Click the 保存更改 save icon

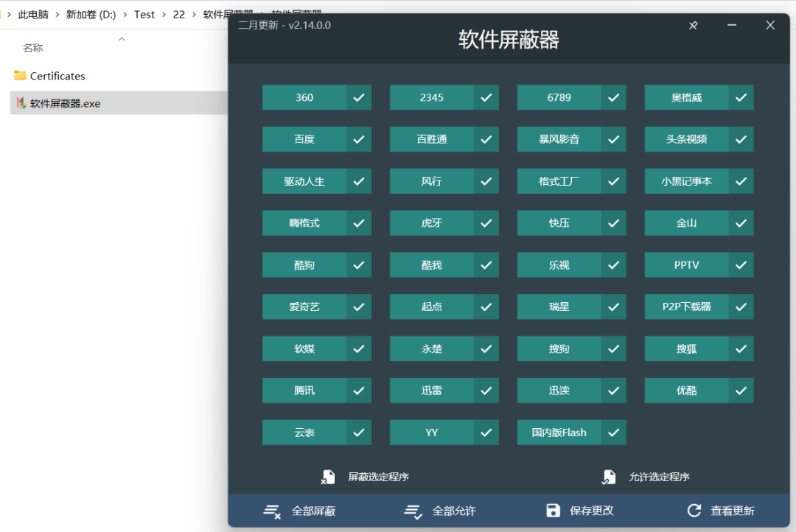pos(553,510)
